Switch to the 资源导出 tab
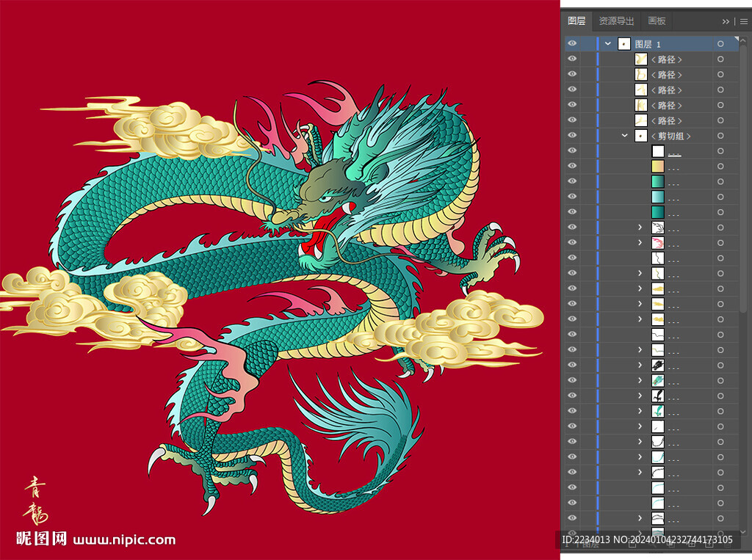 [x=615, y=21]
